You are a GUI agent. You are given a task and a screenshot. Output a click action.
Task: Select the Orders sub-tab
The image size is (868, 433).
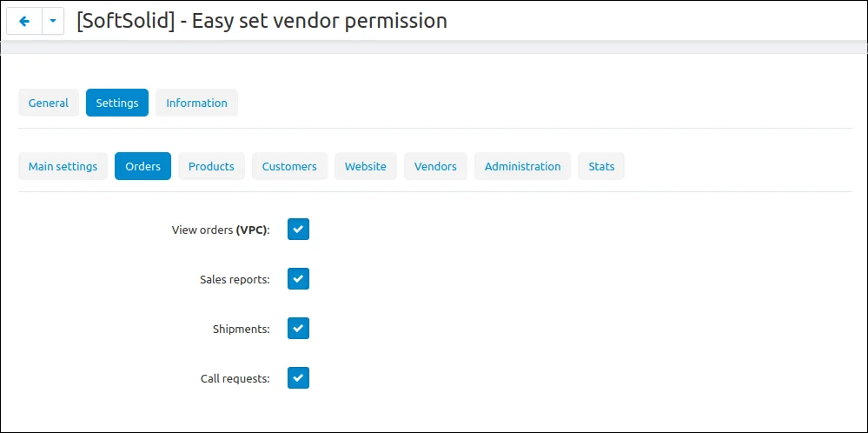142,167
